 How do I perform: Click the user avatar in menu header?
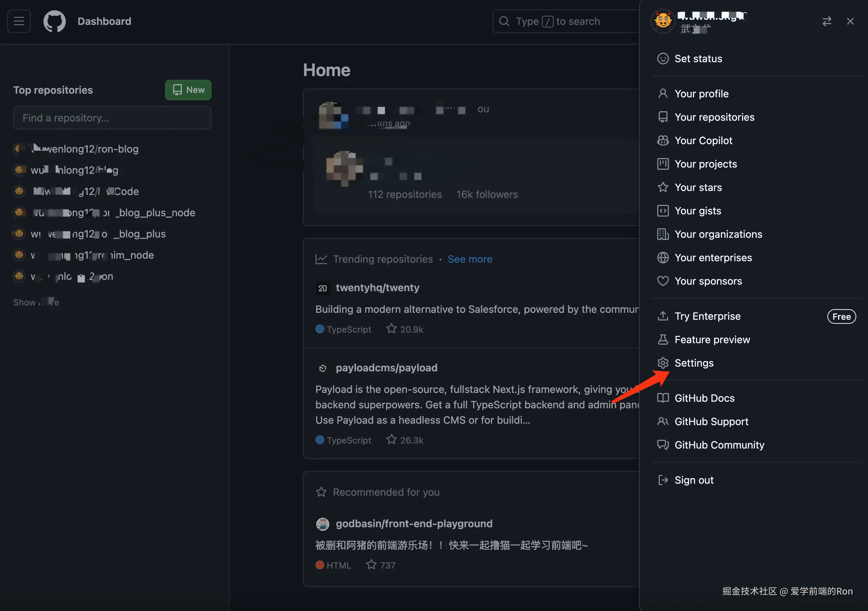(663, 21)
